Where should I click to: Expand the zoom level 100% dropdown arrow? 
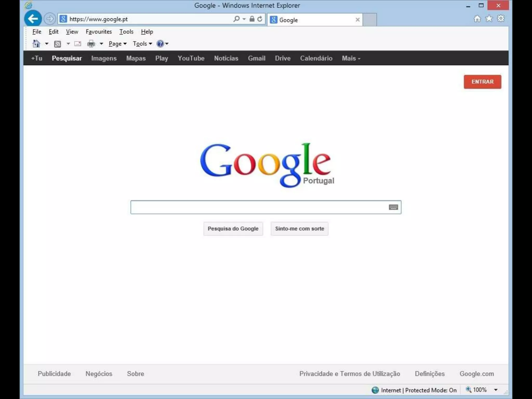pyautogui.click(x=496, y=390)
